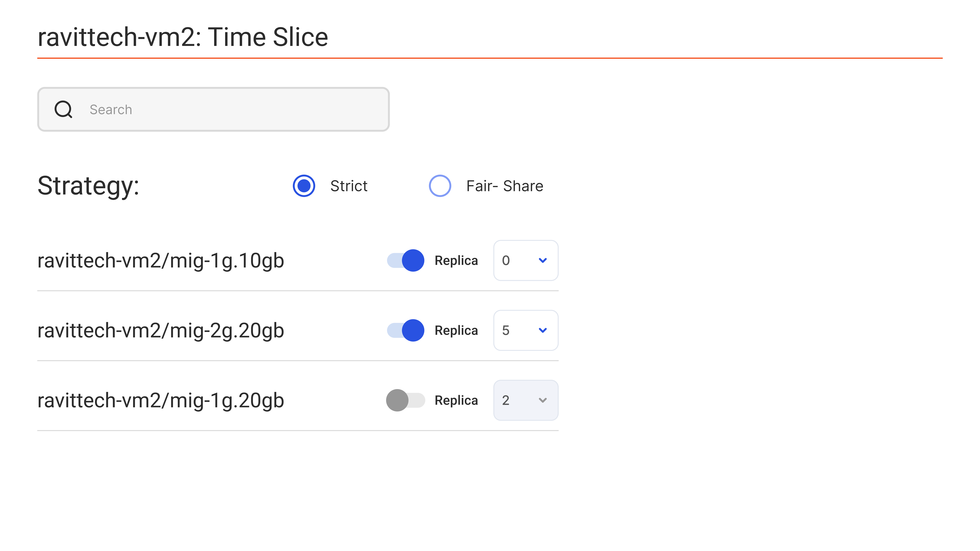Turn off the mig-2g.20gb toggle
This screenshot has width=980, height=551.
pyautogui.click(x=406, y=330)
